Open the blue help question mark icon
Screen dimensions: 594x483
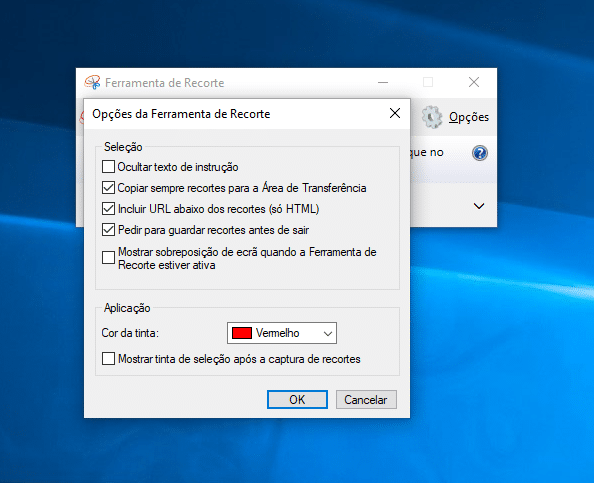pyautogui.click(x=480, y=153)
